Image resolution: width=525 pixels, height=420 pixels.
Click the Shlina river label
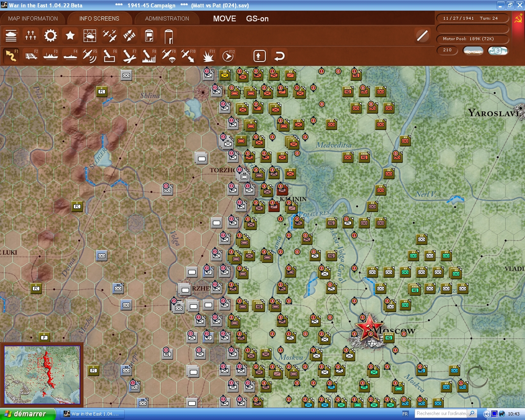coord(150,96)
